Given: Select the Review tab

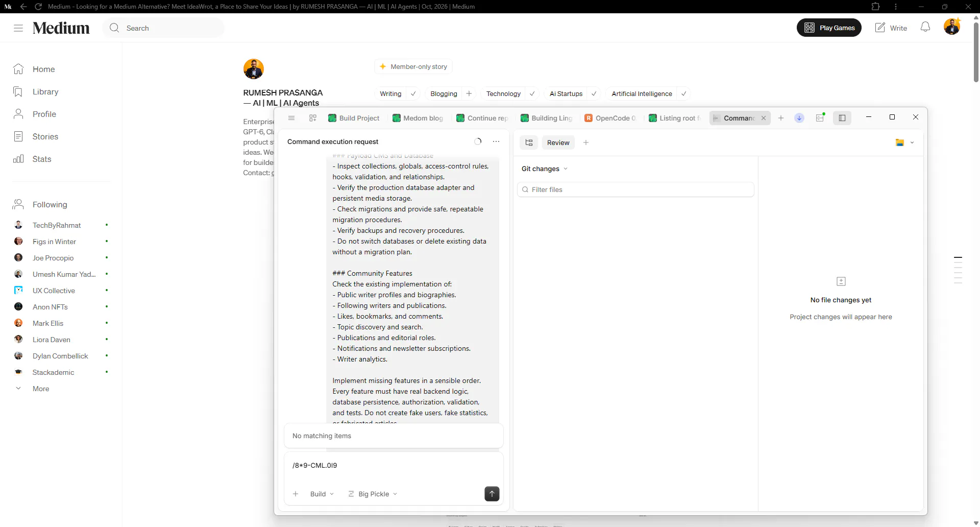Looking at the screenshot, I should click(558, 142).
